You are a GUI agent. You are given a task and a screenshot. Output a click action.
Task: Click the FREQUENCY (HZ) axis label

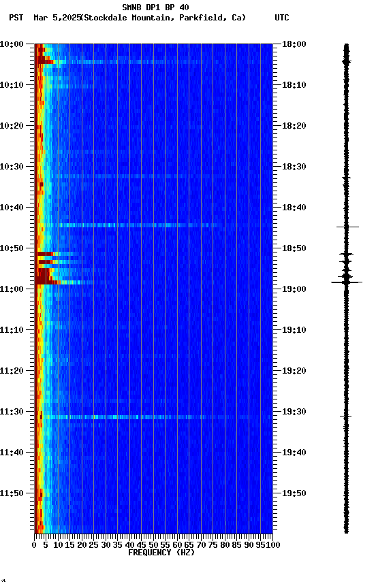point(161,553)
